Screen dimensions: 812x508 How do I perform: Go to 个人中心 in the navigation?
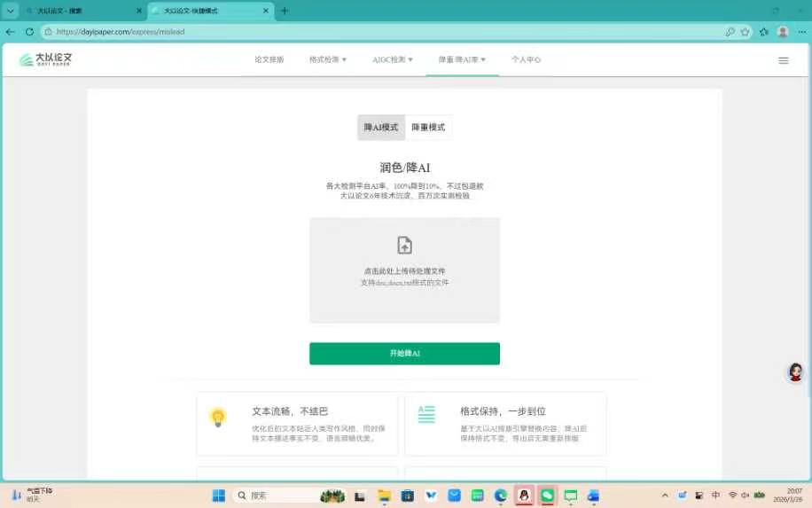pos(526,60)
